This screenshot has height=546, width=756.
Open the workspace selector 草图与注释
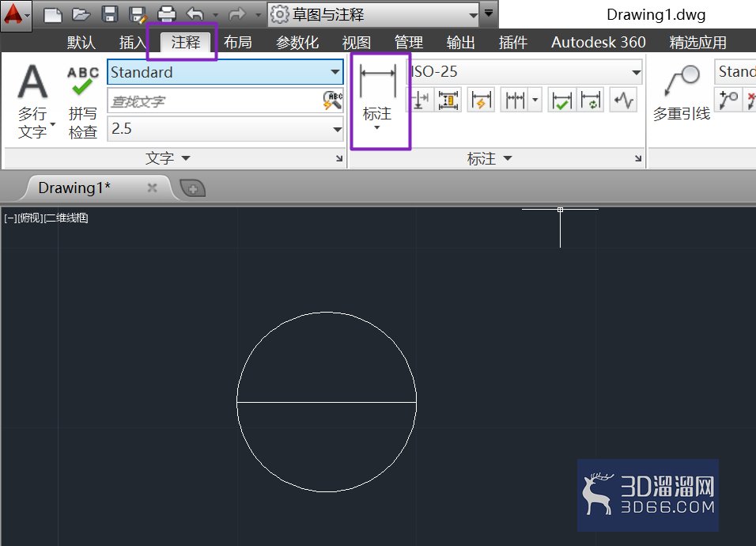click(x=374, y=14)
